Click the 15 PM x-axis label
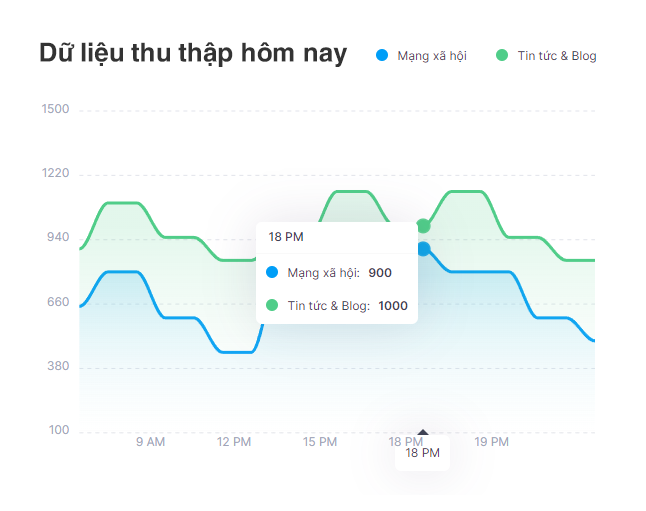646x511 pixels. (321, 442)
